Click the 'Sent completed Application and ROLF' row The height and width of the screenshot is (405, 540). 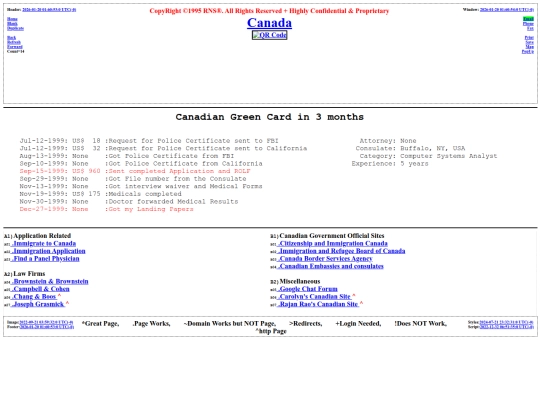tap(135, 171)
